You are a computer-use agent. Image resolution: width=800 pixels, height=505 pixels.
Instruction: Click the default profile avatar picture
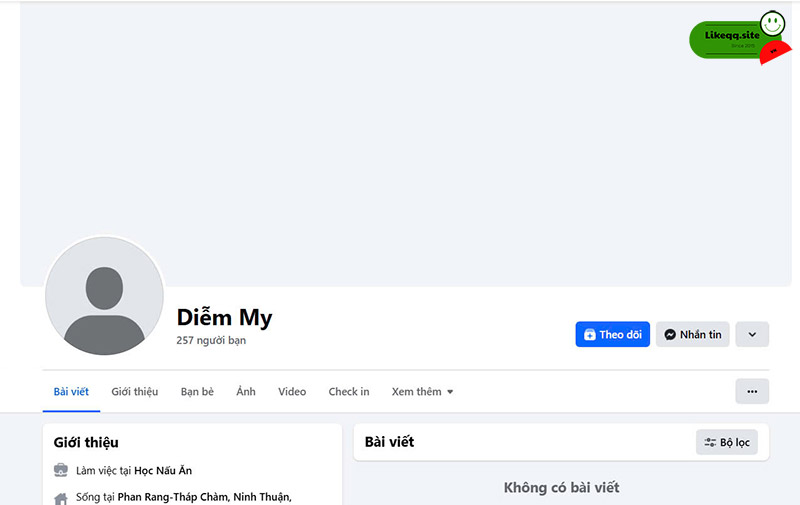pyautogui.click(x=104, y=296)
